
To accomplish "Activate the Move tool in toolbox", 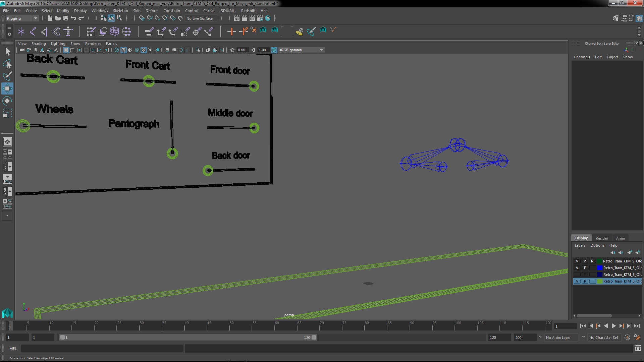I will pos(7,88).
